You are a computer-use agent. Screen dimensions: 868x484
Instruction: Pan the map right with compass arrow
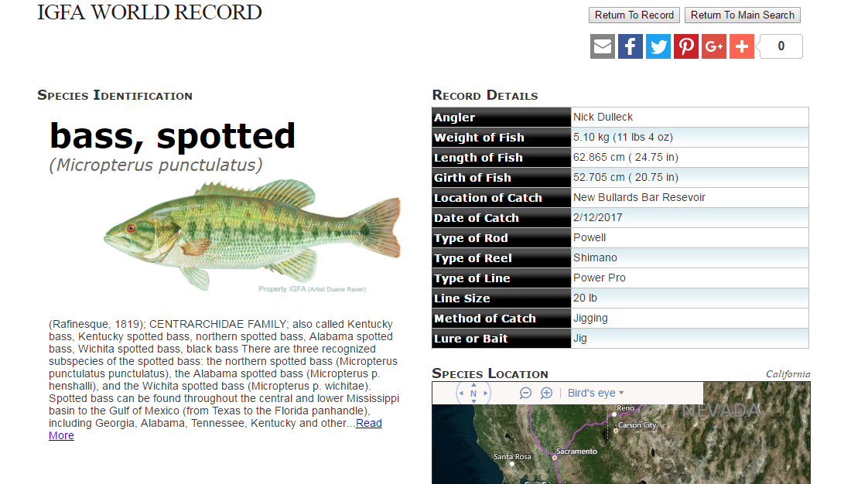pos(486,394)
